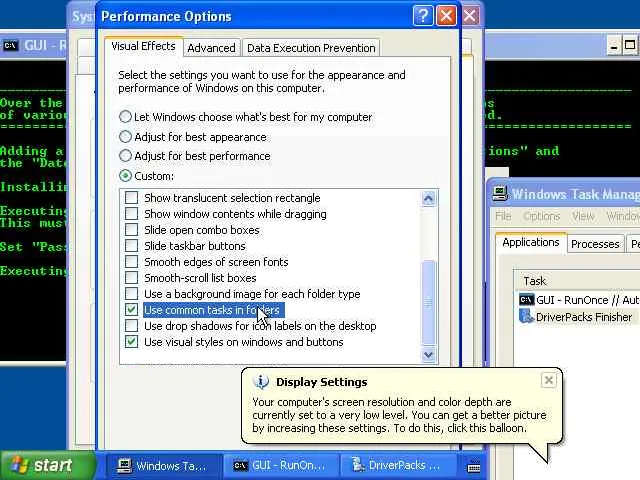The height and width of the screenshot is (480, 640).
Task: Click the scroll up arrow in effects list
Action: pos(428,199)
